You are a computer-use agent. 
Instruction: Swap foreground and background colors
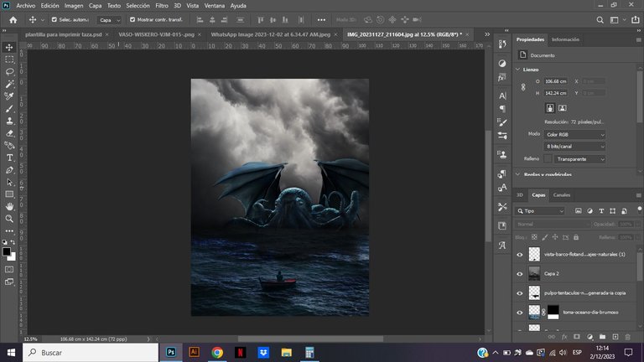[13, 242]
